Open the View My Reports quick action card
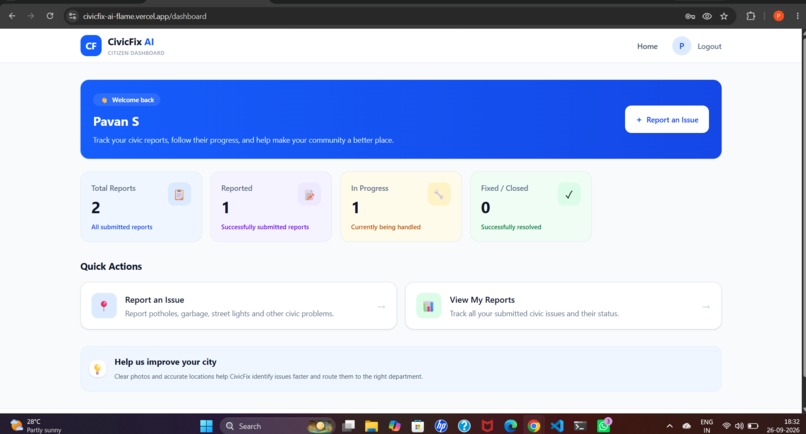The width and height of the screenshot is (806, 434). pos(563,306)
